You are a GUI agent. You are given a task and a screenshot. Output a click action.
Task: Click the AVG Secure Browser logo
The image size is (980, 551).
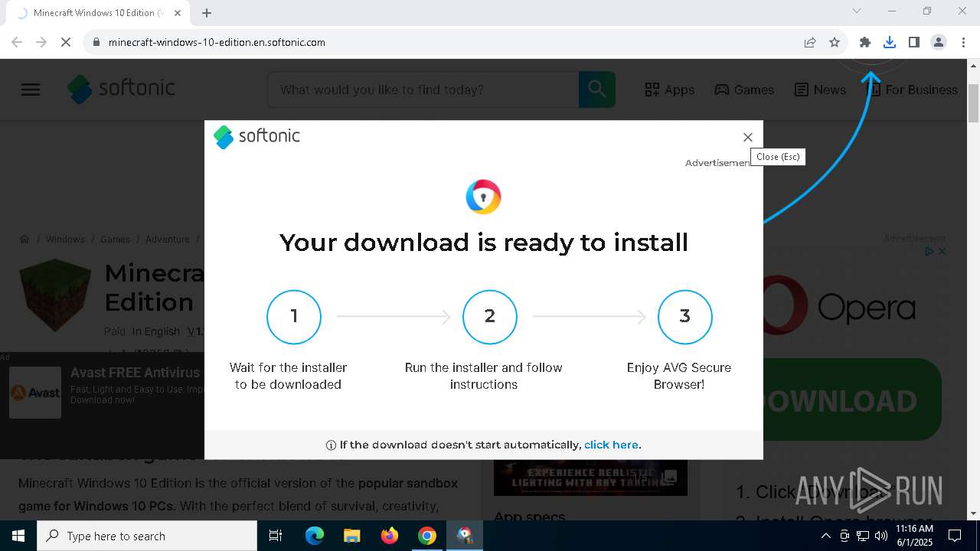(483, 197)
